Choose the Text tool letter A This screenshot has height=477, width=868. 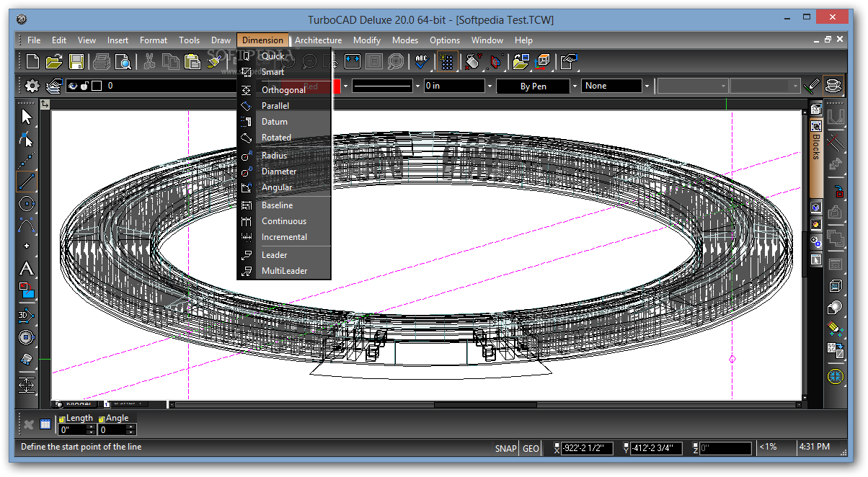[x=27, y=269]
